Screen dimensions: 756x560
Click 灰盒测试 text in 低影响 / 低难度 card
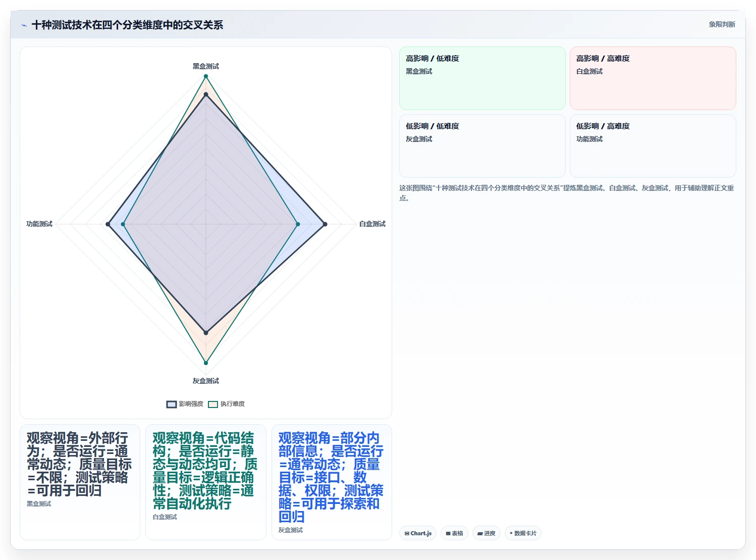pos(419,139)
